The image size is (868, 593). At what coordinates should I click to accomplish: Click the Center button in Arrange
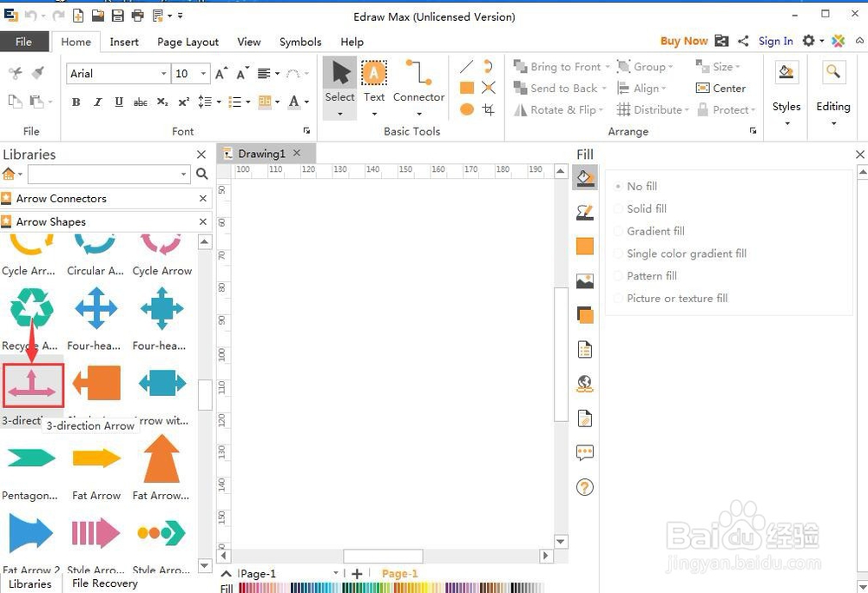point(720,89)
